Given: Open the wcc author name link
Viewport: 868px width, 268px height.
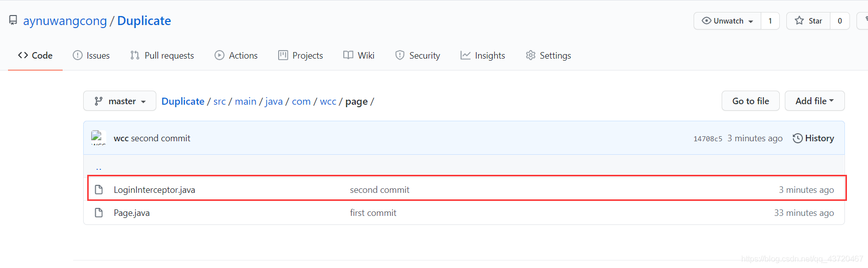Looking at the screenshot, I should [x=121, y=138].
